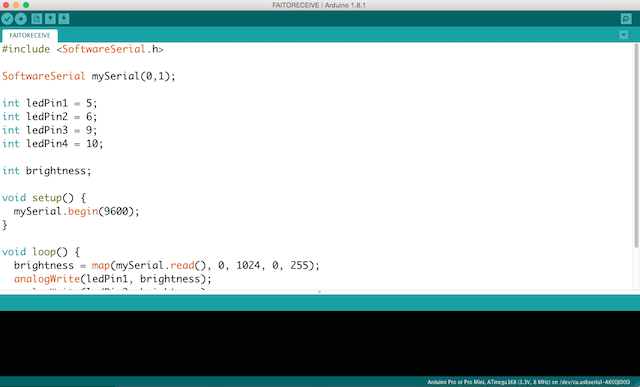
Task: Click in the black console output area
Action: [x=320, y=343]
